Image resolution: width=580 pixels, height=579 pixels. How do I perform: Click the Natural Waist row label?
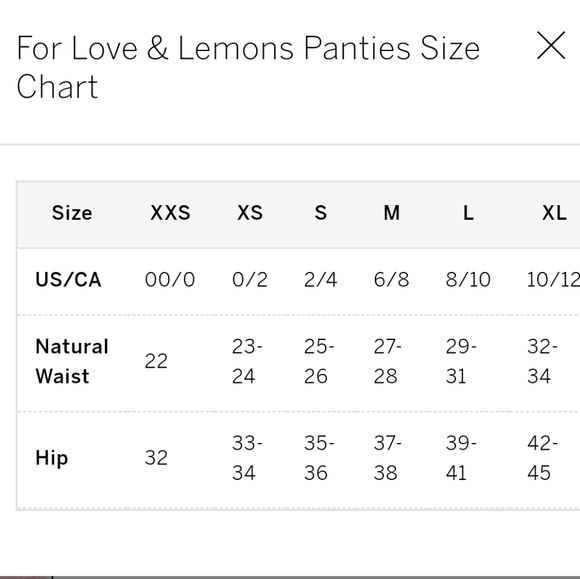pyautogui.click(x=72, y=361)
